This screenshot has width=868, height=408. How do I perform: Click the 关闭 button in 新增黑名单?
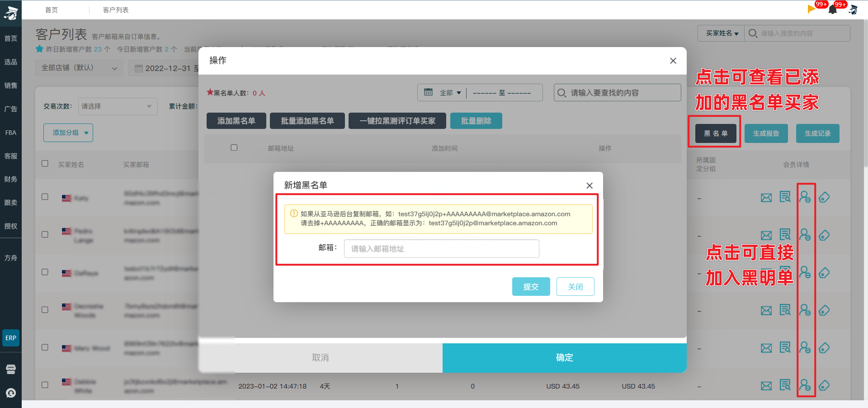click(575, 286)
